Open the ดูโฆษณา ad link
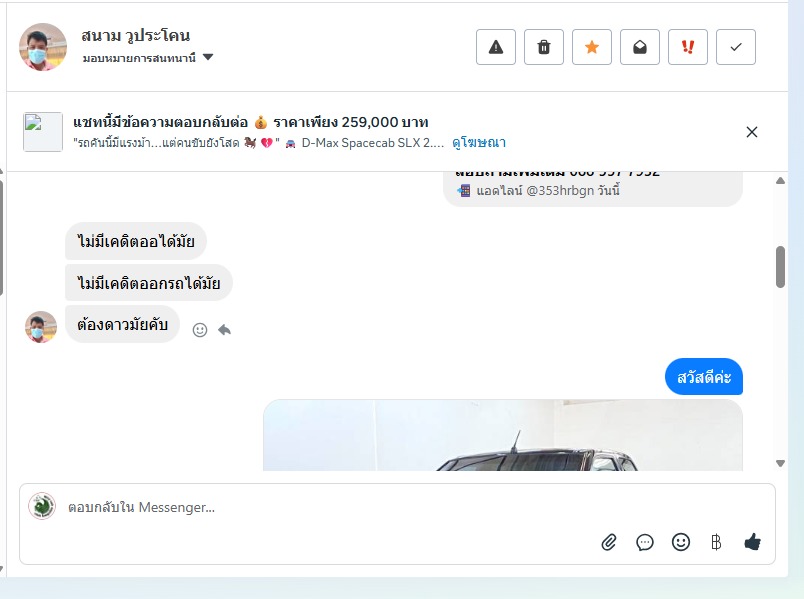 click(x=479, y=143)
